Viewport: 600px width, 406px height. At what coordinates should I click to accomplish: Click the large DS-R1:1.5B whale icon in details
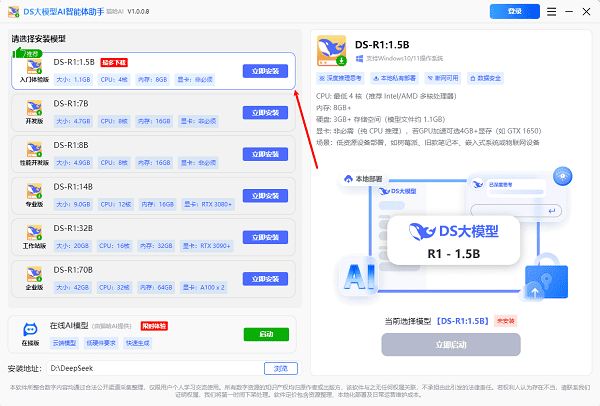332,51
